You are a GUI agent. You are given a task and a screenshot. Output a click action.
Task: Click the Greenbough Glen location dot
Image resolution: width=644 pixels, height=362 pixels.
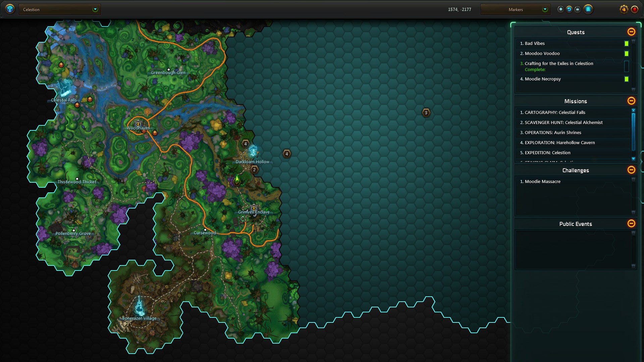click(169, 69)
